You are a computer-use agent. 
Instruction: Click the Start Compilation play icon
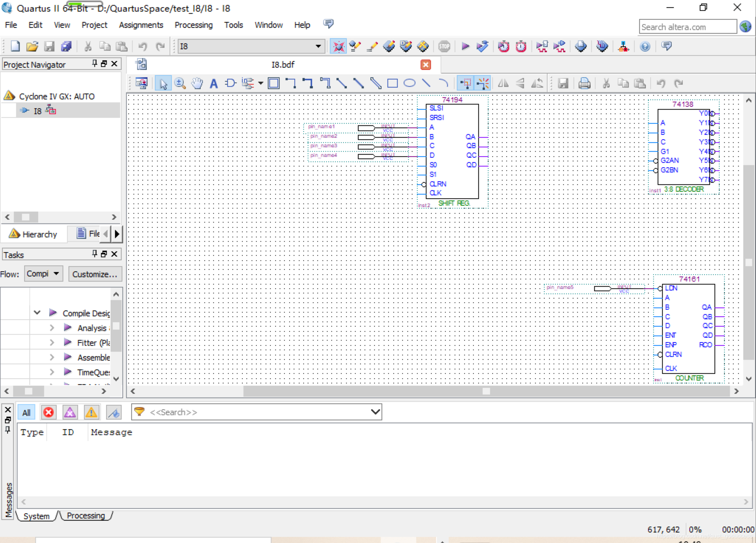click(x=465, y=46)
